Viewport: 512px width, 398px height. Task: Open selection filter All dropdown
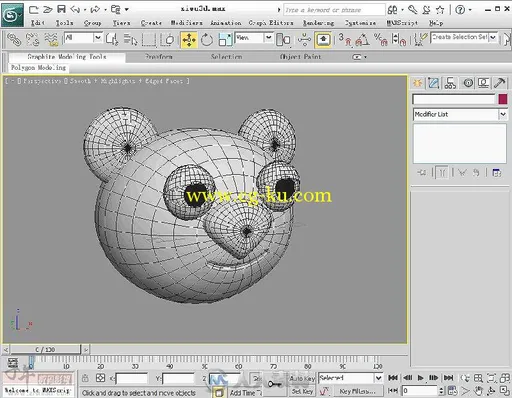[x=98, y=37]
